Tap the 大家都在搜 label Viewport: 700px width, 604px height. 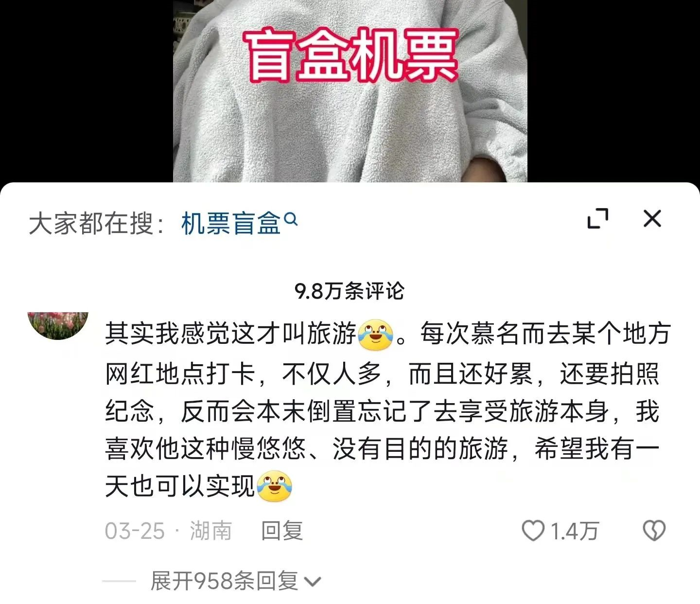pyautogui.click(x=97, y=224)
